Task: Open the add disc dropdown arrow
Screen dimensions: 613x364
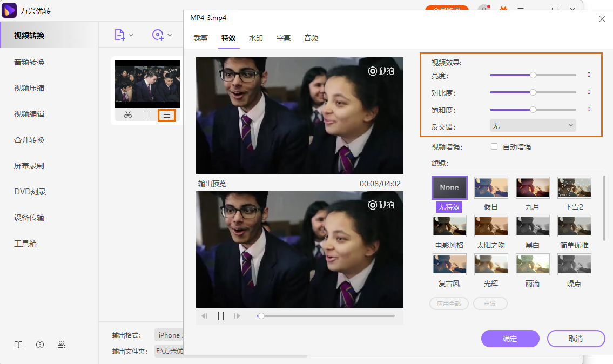Action: click(x=170, y=36)
